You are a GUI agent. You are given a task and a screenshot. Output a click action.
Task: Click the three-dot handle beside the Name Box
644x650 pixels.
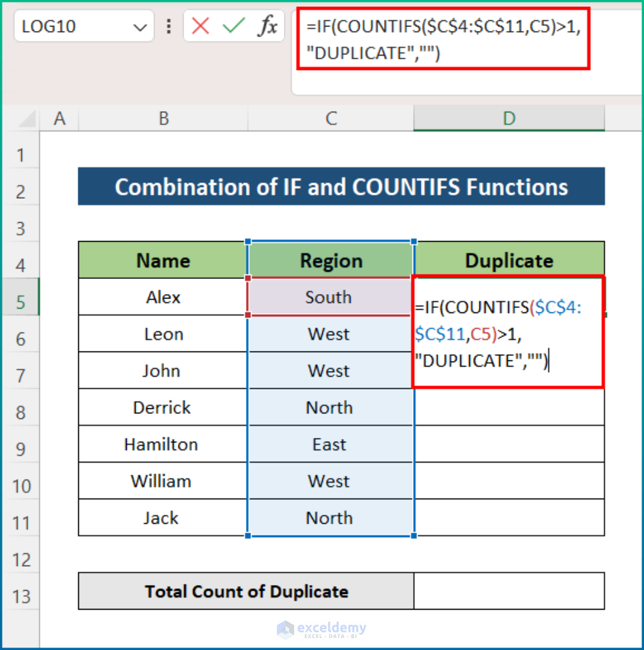point(168,27)
